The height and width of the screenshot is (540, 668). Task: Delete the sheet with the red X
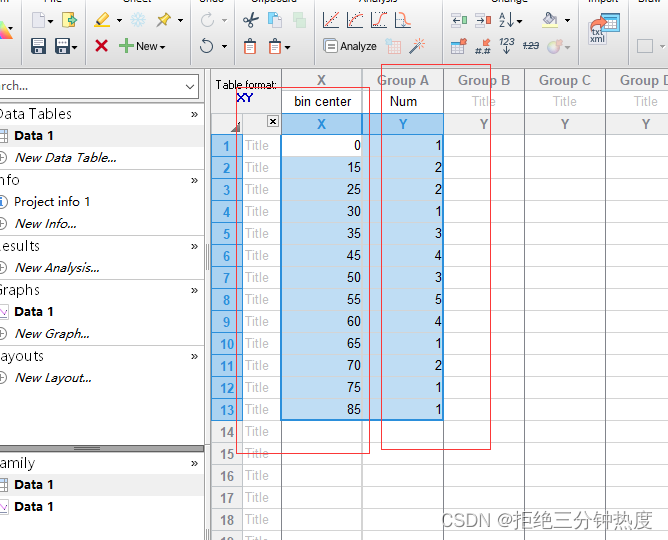pyautogui.click(x=101, y=46)
